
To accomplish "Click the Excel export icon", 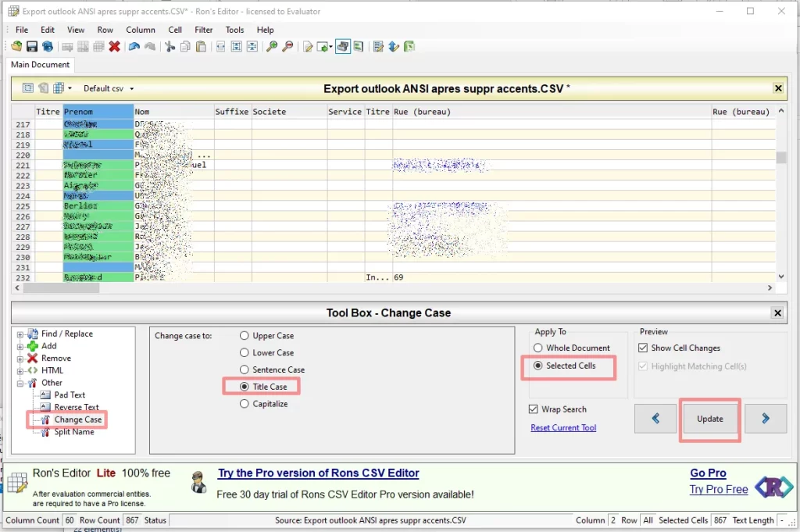I will point(409,46).
